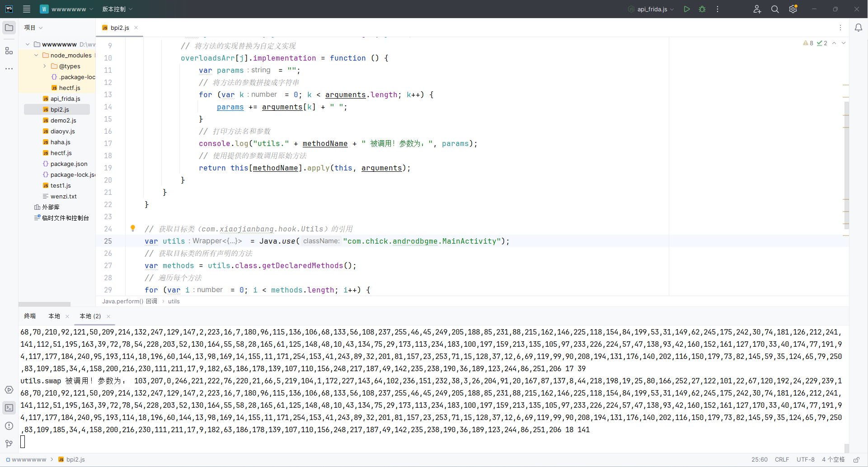
Task: Open wenzi.txt in project tree
Action: point(63,196)
